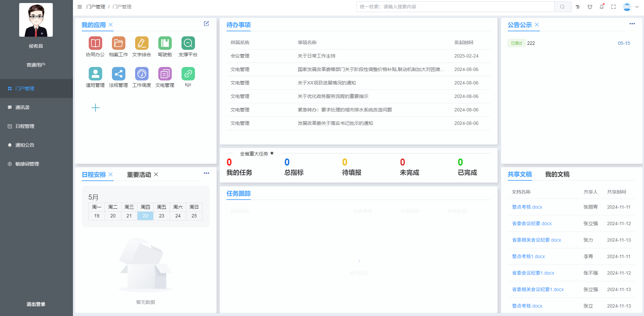Add a new app with plus icon
The height and width of the screenshot is (316, 644).
point(95,108)
